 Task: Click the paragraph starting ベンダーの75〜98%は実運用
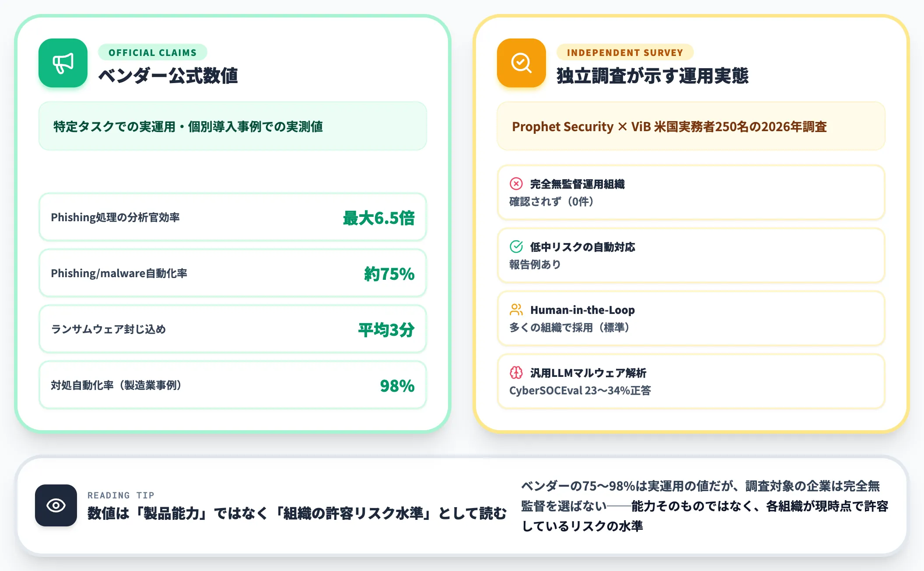(x=704, y=506)
